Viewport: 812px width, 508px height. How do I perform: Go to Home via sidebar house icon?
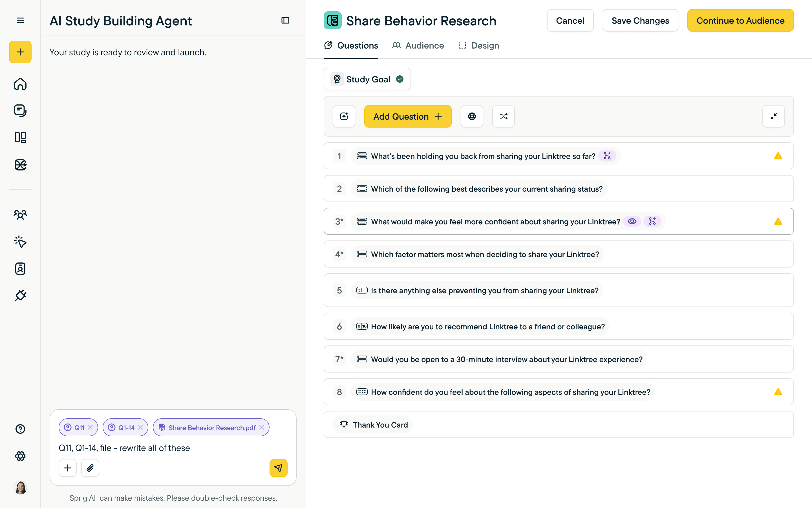tap(20, 84)
